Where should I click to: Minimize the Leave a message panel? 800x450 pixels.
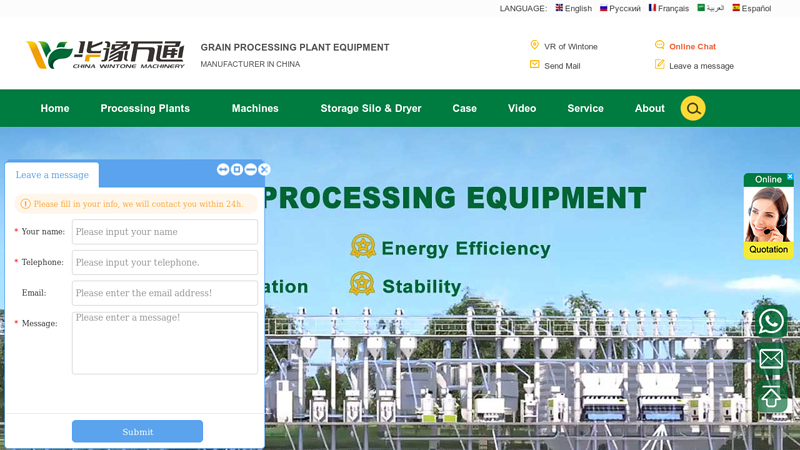251,169
